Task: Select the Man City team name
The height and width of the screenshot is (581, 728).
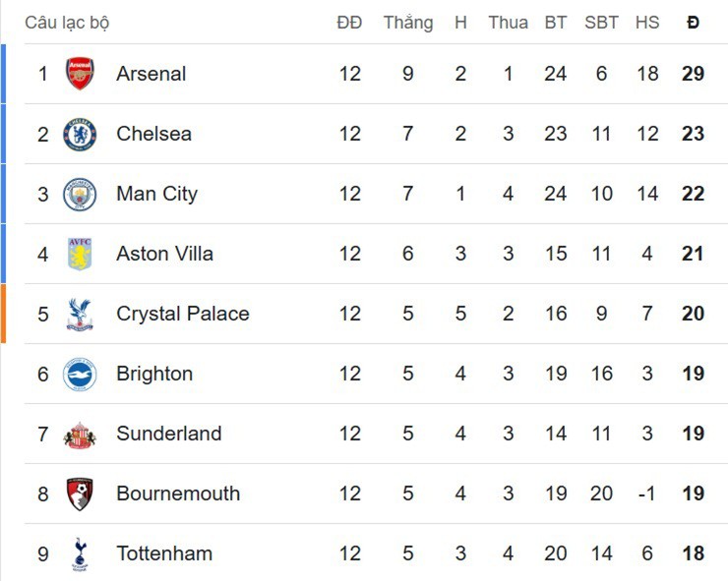Action: [x=156, y=194]
